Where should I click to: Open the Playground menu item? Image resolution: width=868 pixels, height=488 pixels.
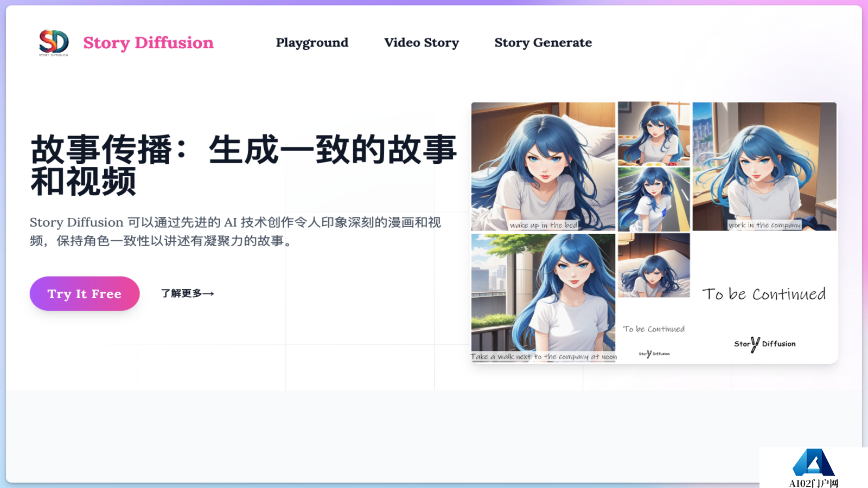(x=312, y=43)
